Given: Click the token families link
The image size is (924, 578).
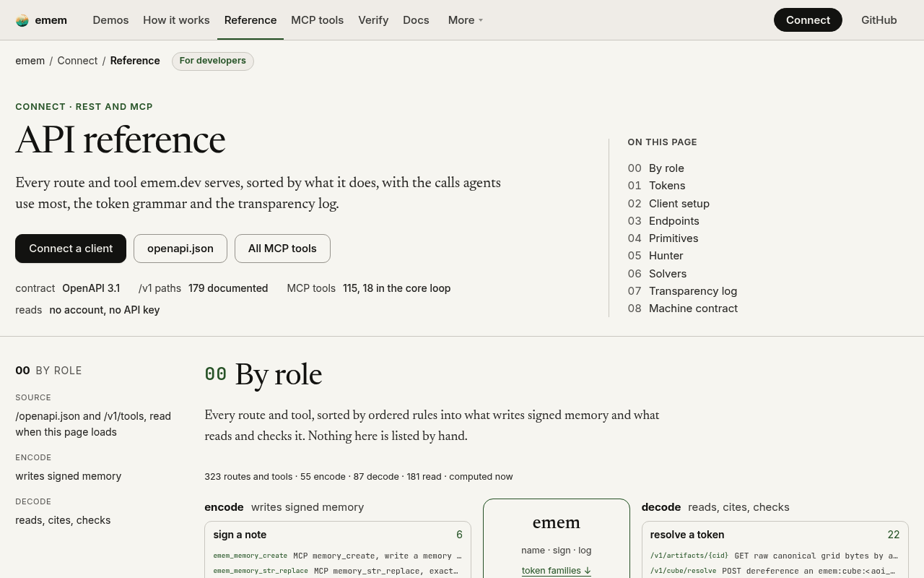Looking at the screenshot, I should coord(557,571).
